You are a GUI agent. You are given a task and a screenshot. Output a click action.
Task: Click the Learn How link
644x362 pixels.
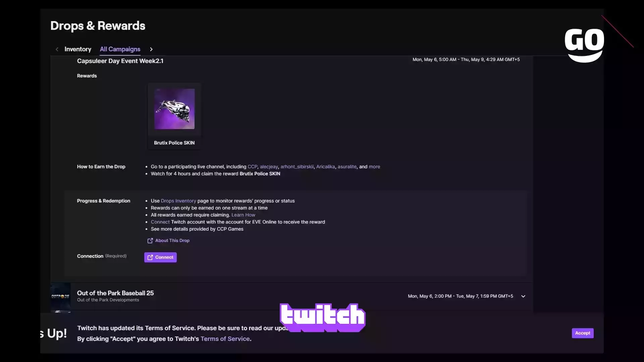(x=243, y=215)
